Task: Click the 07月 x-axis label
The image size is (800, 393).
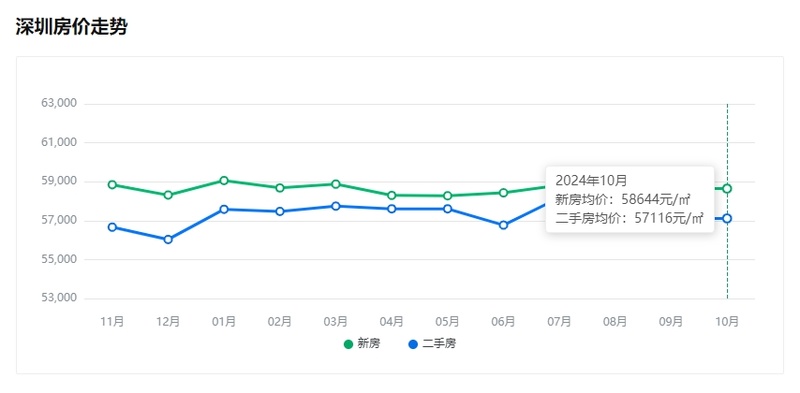Action: [x=559, y=322]
